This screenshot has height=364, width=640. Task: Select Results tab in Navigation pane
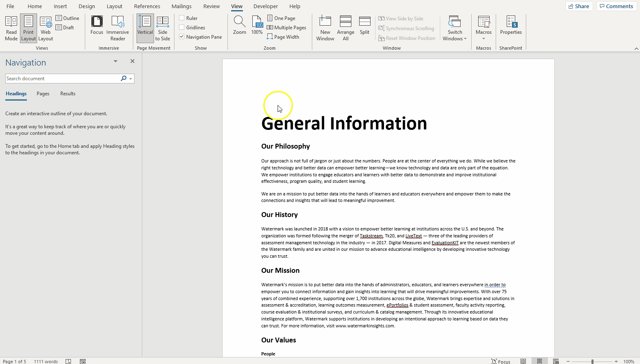pyautogui.click(x=68, y=94)
